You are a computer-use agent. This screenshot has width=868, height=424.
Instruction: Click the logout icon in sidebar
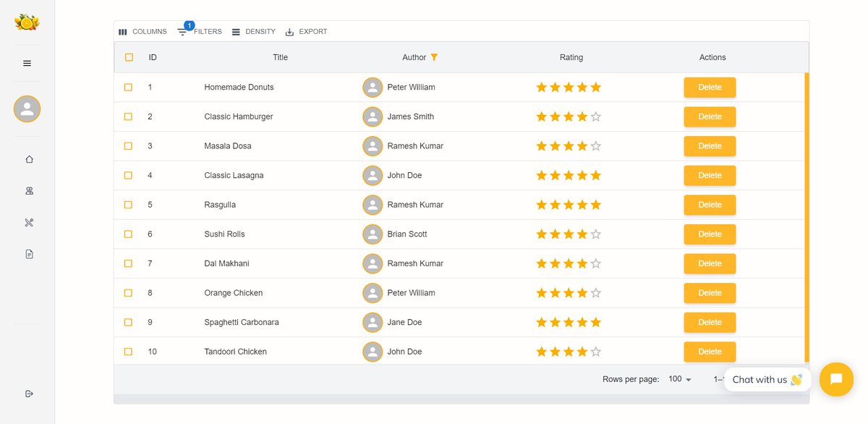[x=29, y=394]
